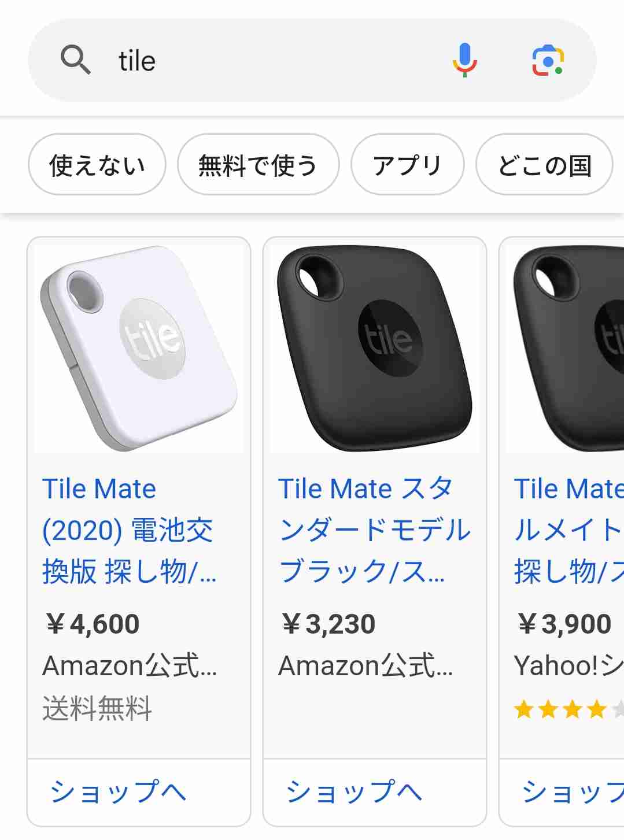Image resolution: width=624 pixels, height=840 pixels.
Task: Open Tile Mate (2020) 電池交換版 title link
Action: coord(130,530)
